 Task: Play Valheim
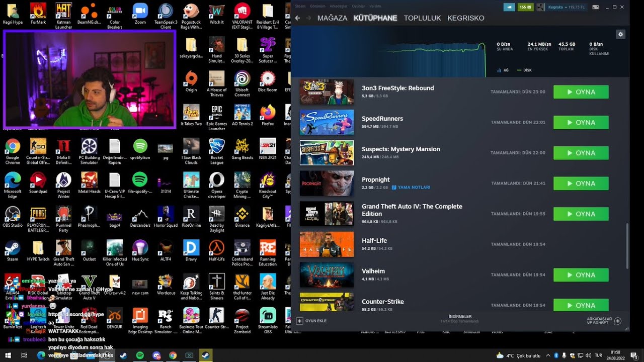point(581,275)
